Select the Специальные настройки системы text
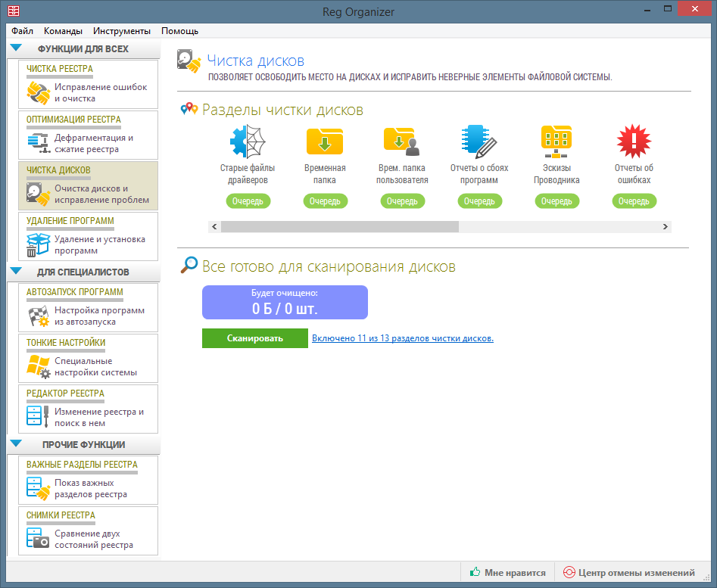The height and width of the screenshot is (588, 717). point(95,367)
